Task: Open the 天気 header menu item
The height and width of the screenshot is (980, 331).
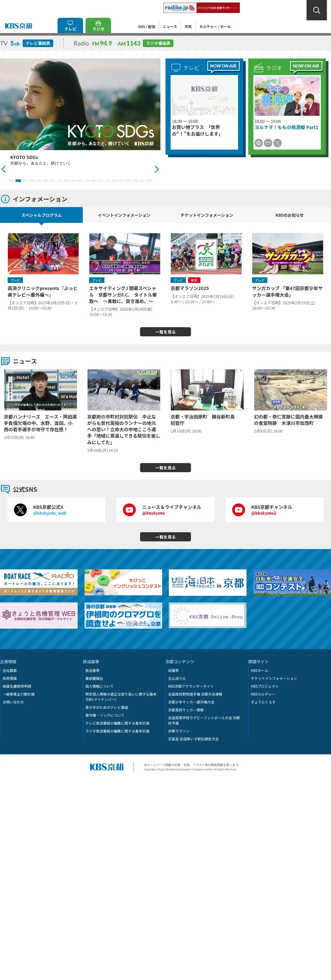Action: coord(188,27)
